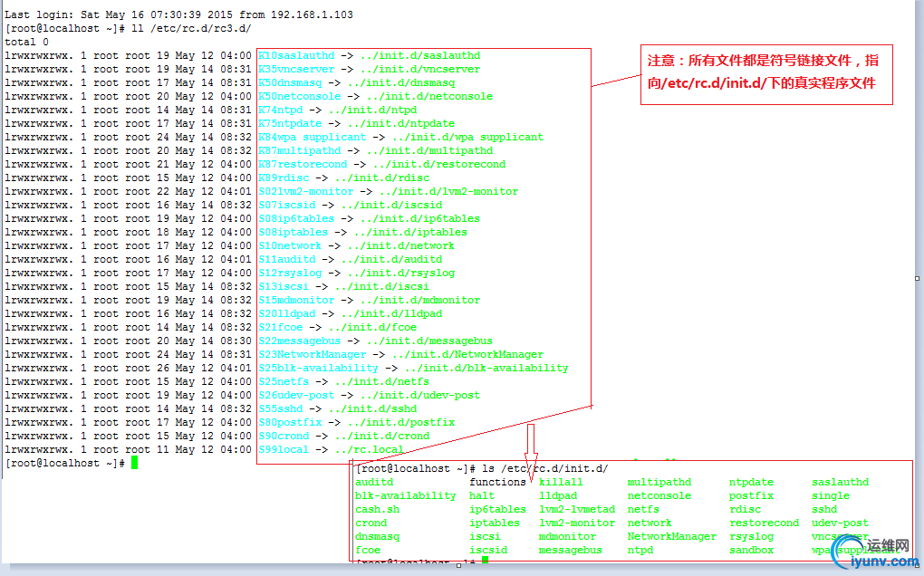Click 'single' in the init.d listing
The image size is (924, 576).
831,495
